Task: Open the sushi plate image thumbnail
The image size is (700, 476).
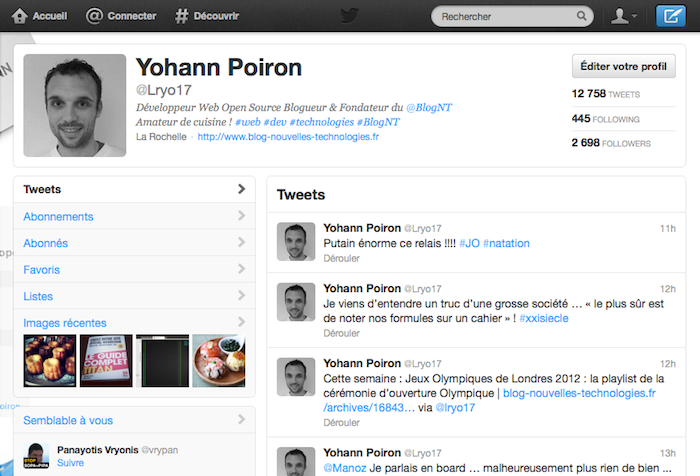Action: point(219,360)
